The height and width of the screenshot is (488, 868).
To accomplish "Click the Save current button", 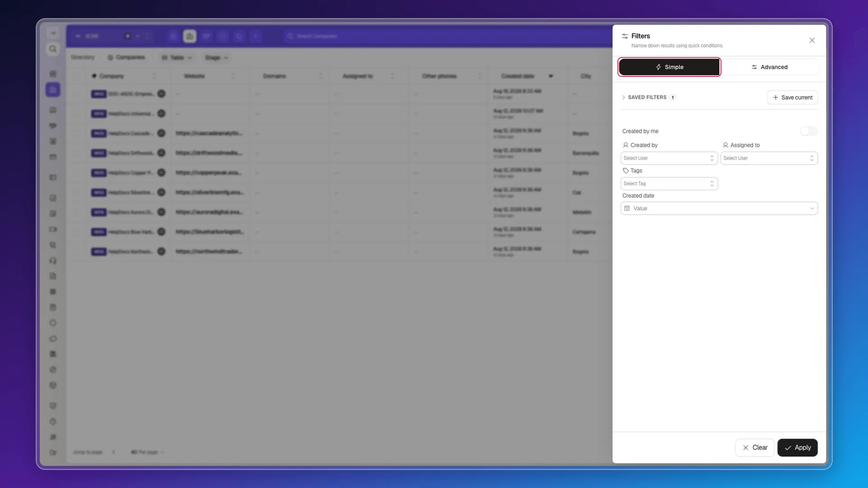I will pos(792,97).
